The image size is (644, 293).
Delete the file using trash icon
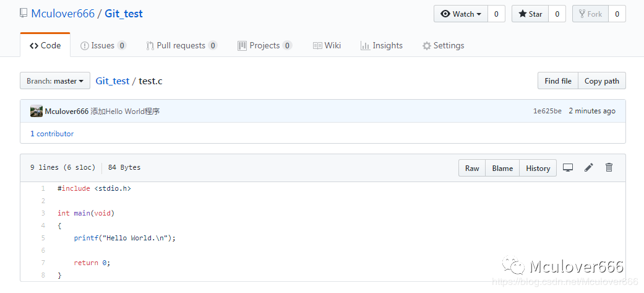609,167
